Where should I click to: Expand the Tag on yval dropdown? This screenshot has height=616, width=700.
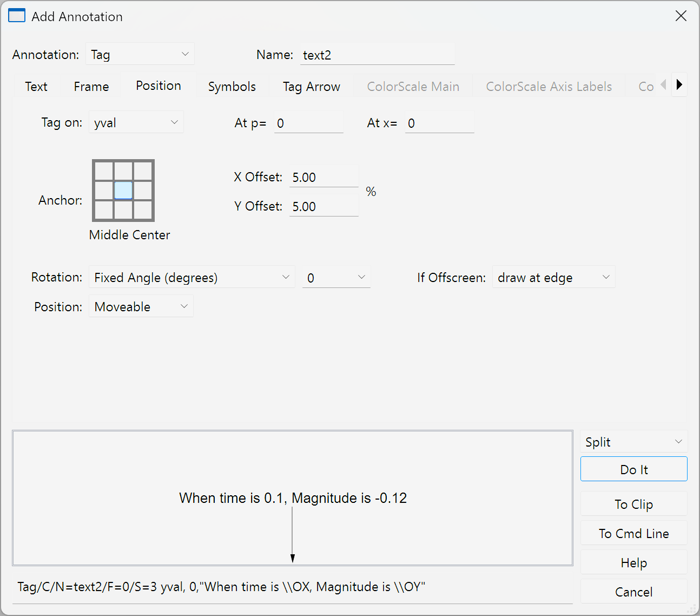coord(136,123)
